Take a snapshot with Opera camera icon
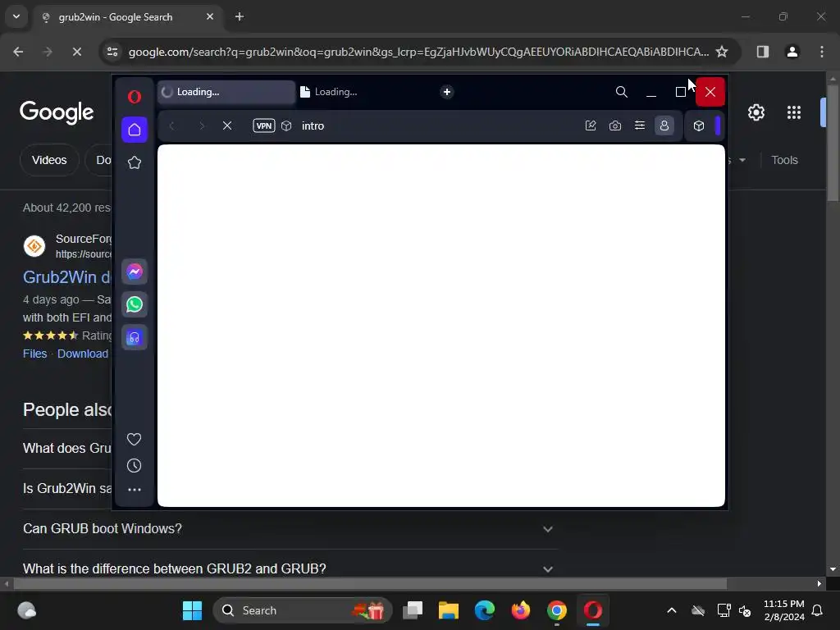Screen dimensions: 840x630 (615, 126)
